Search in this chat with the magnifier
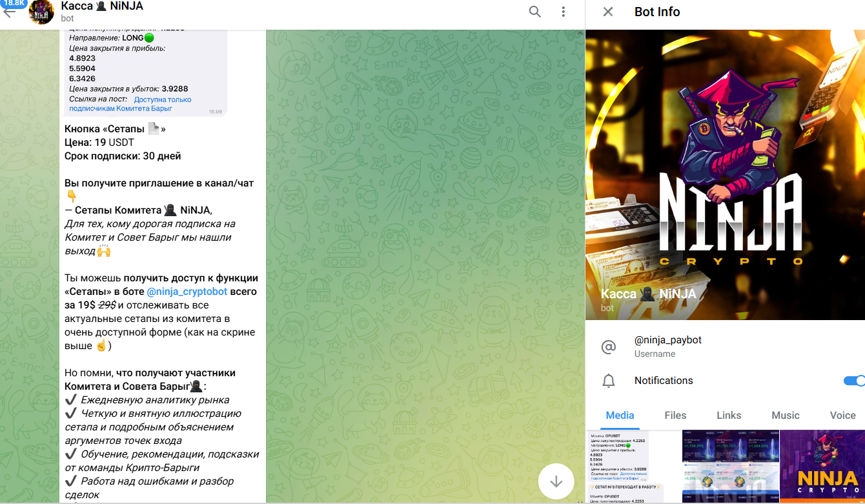Image resolution: width=865 pixels, height=504 pixels. pyautogui.click(x=535, y=12)
